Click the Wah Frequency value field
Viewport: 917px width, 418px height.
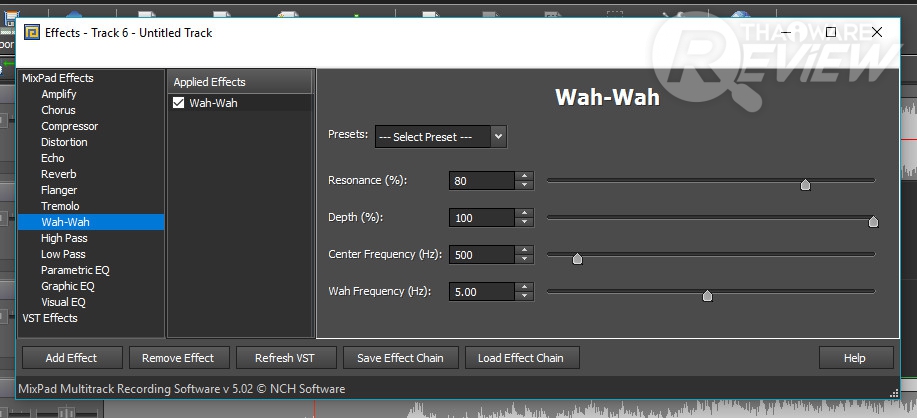pos(482,291)
